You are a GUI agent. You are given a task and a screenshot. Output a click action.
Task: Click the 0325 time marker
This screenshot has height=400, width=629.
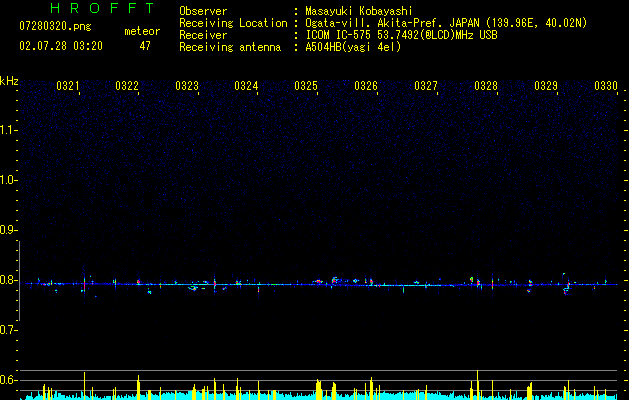[x=306, y=85]
